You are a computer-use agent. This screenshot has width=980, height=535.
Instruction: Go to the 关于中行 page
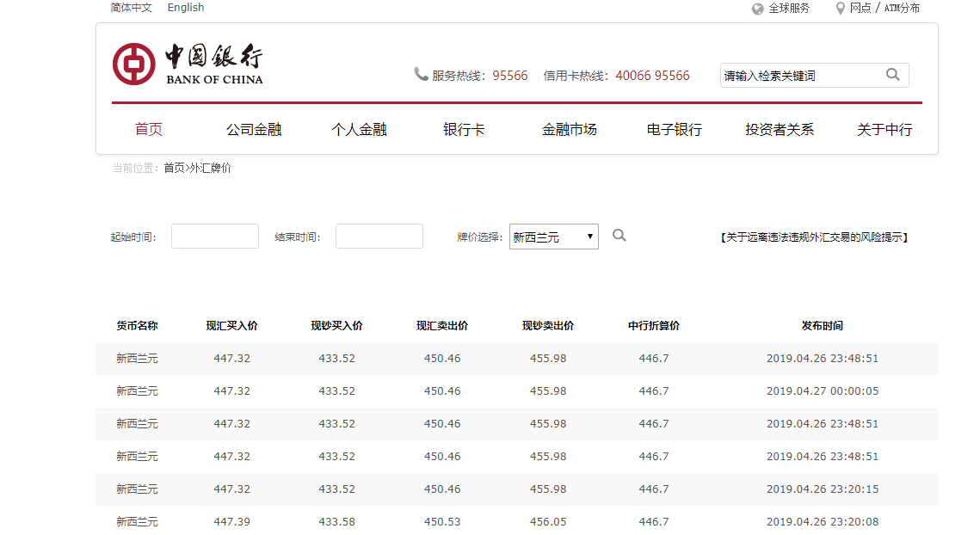click(x=884, y=130)
